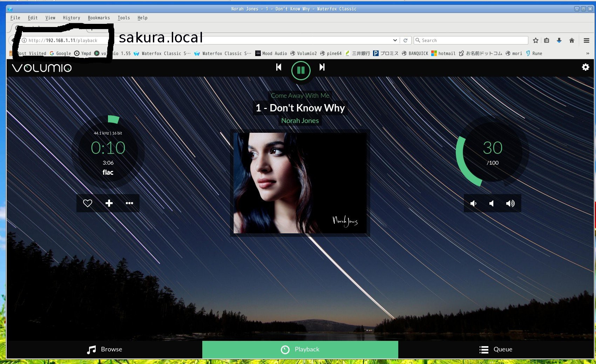Show more bookmarks with overflow chevron
The height and width of the screenshot is (364, 596).
tap(588, 54)
